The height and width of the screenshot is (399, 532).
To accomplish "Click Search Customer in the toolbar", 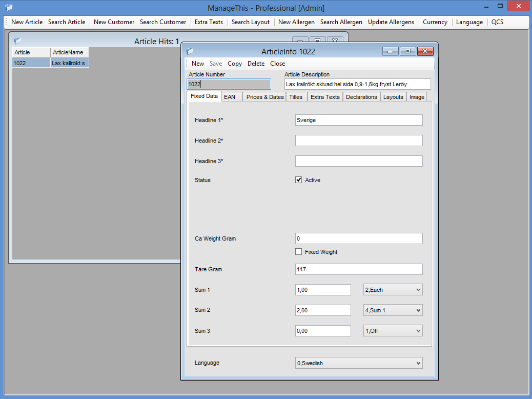I will click(x=163, y=22).
